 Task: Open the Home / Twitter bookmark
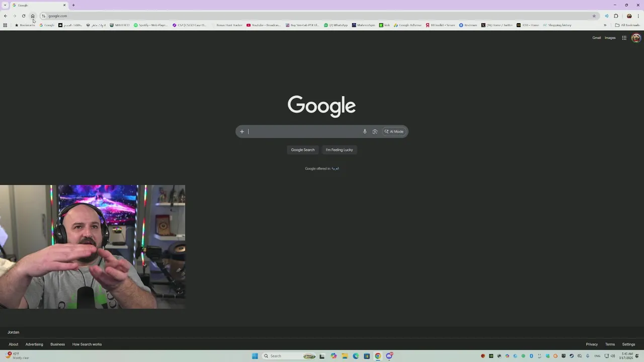497,25
